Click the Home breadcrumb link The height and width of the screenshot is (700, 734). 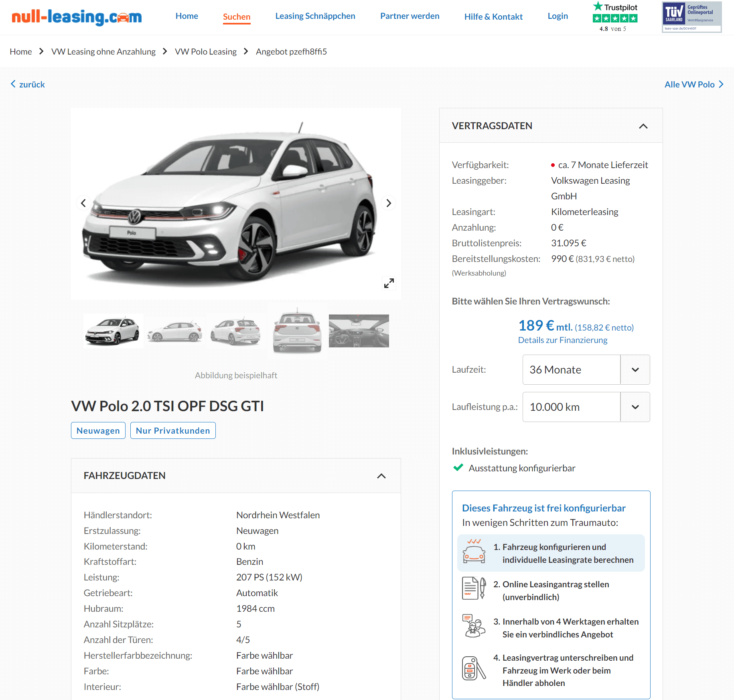click(x=21, y=52)
